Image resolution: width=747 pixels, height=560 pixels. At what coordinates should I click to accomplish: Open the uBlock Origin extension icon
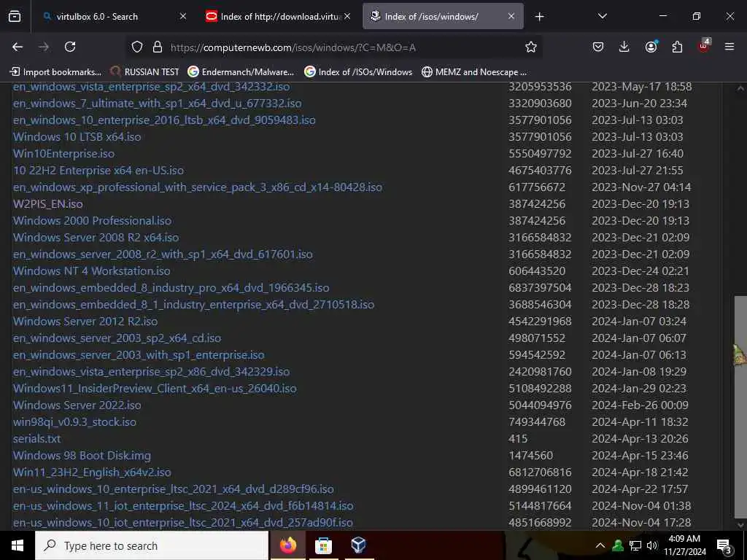point(704,46)
